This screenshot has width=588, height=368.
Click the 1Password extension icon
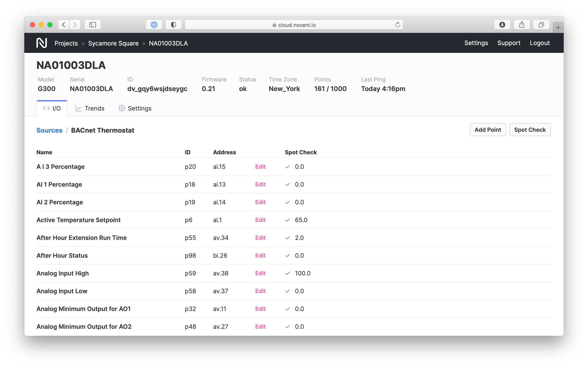coord(154,25)
